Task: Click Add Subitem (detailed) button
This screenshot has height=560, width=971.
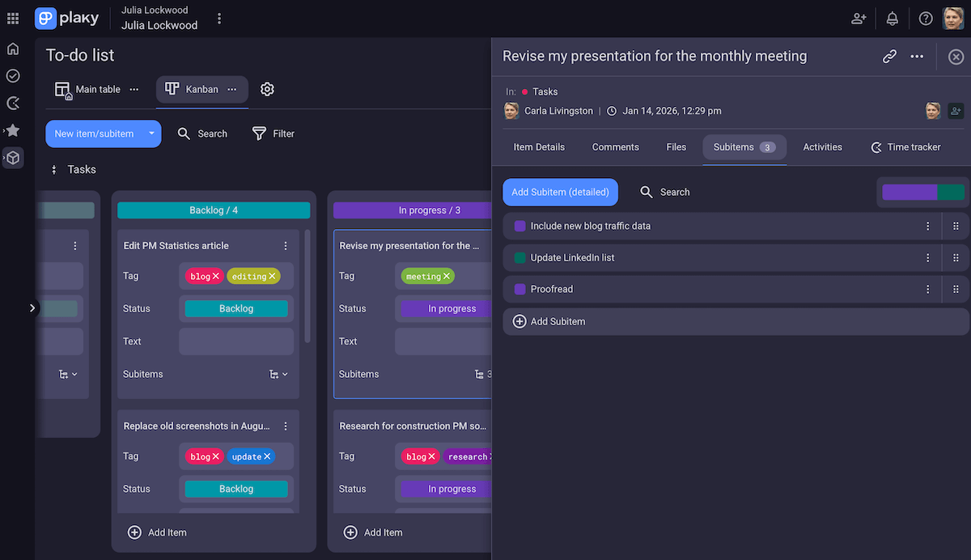Action: 560,193
